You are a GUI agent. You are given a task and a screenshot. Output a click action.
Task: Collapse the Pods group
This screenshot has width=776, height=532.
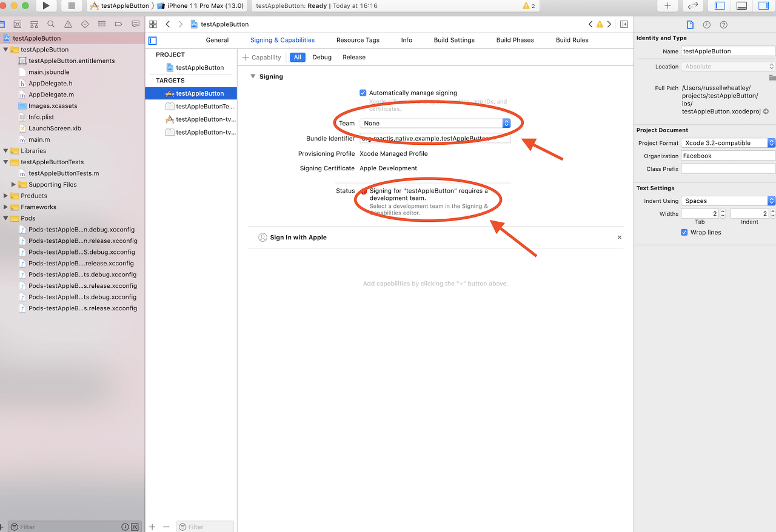pyautogui.click(x=6, y=218)
